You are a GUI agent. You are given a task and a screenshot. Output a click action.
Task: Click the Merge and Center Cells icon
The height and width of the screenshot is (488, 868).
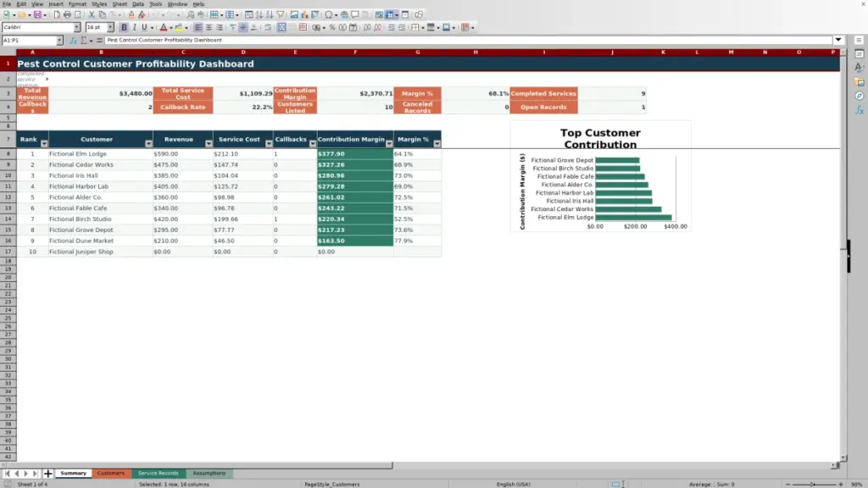point(281,27)
